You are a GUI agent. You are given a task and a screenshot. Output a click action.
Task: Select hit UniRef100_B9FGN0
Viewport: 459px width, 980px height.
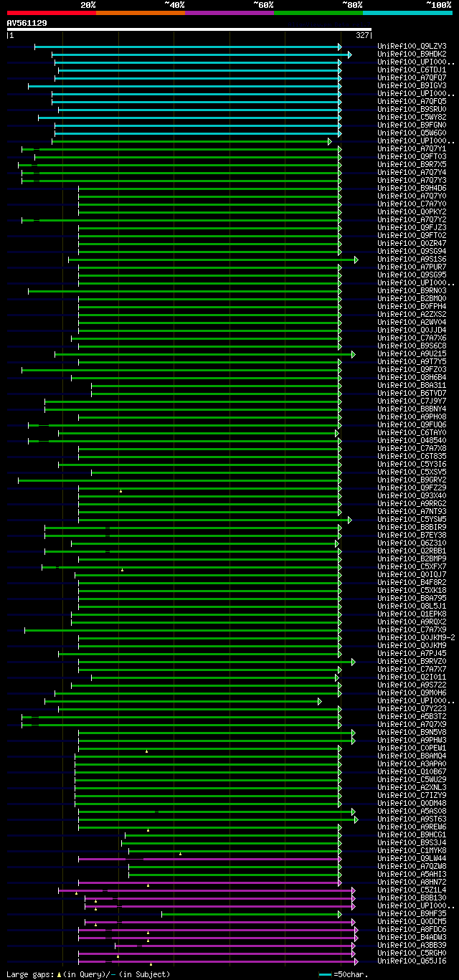click(412, 125)
